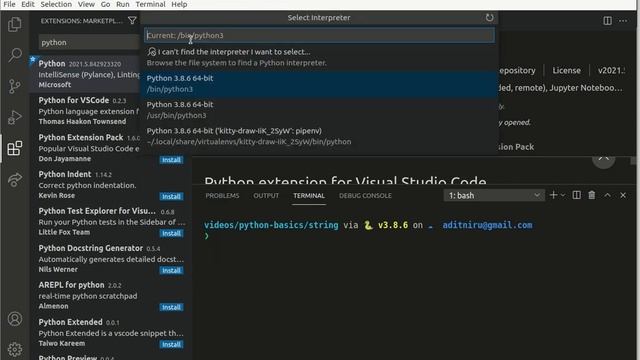This screenshot has width=640, height=360.
Task: Install AREPL for python extension
Action: tap(171, 307)
